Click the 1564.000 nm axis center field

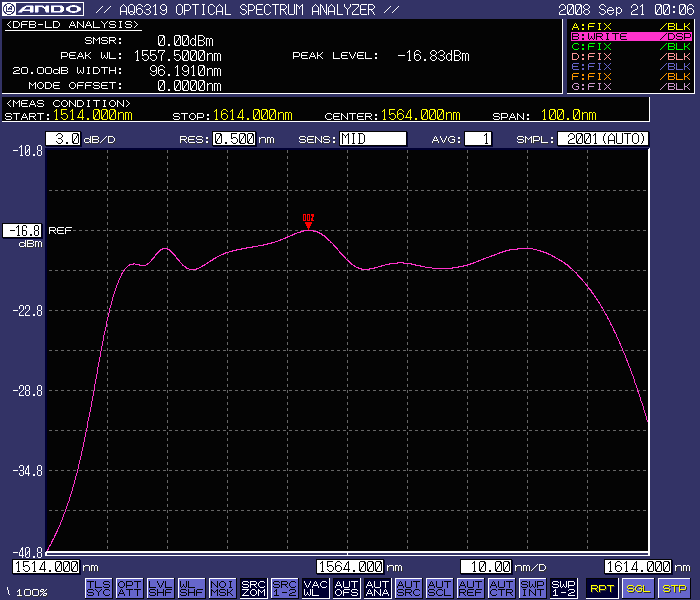(x=350, y=567)
